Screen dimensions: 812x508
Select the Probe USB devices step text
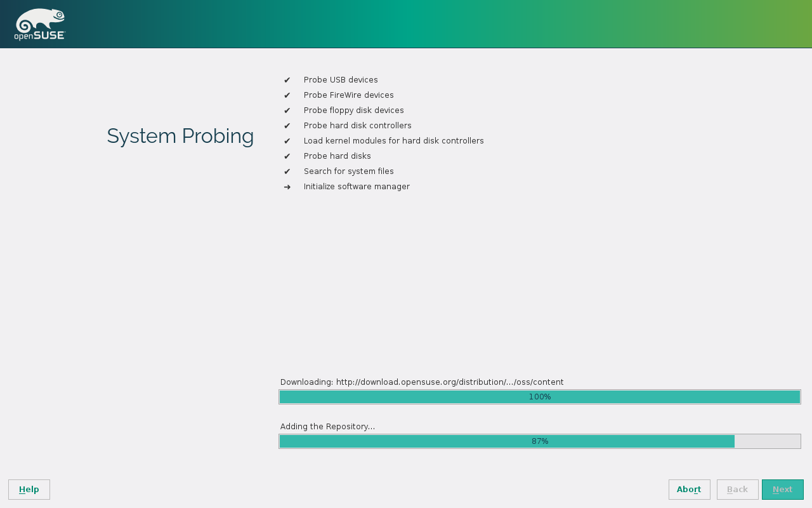point(341,80)
